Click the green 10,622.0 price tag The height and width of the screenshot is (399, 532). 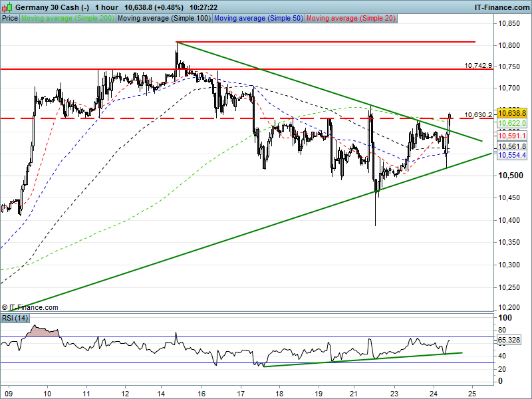pyautogui.click(x=512, y=123)
